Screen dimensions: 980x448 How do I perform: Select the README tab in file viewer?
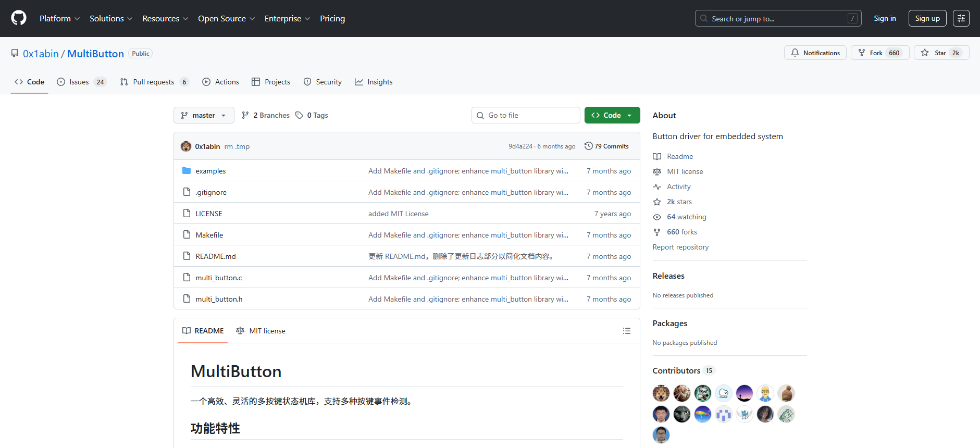203,331
